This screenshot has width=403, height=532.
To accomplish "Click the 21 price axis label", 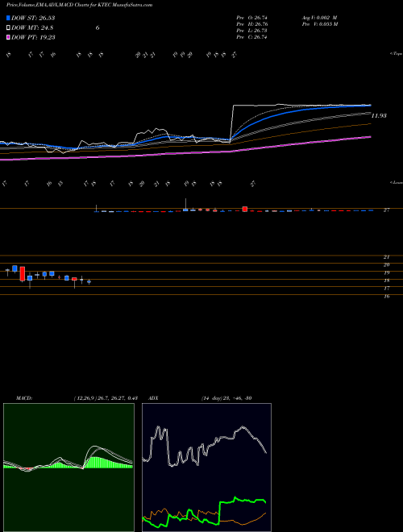I will [386, 257].
